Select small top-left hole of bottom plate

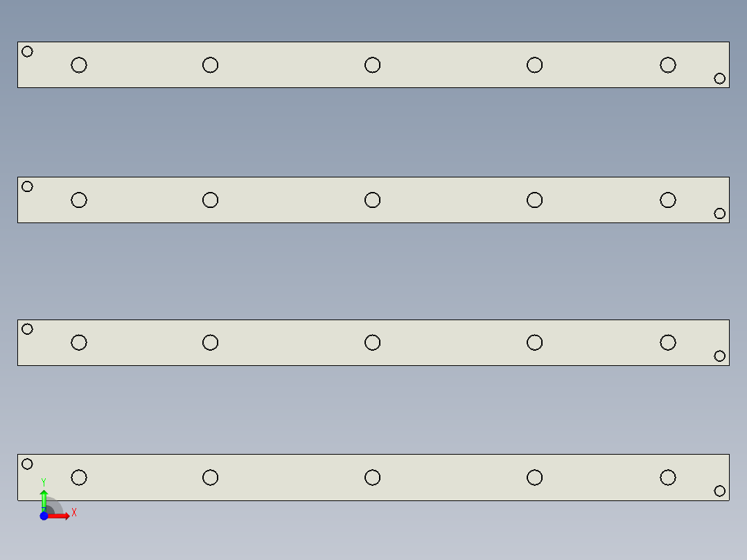click(x=27, y=464)
